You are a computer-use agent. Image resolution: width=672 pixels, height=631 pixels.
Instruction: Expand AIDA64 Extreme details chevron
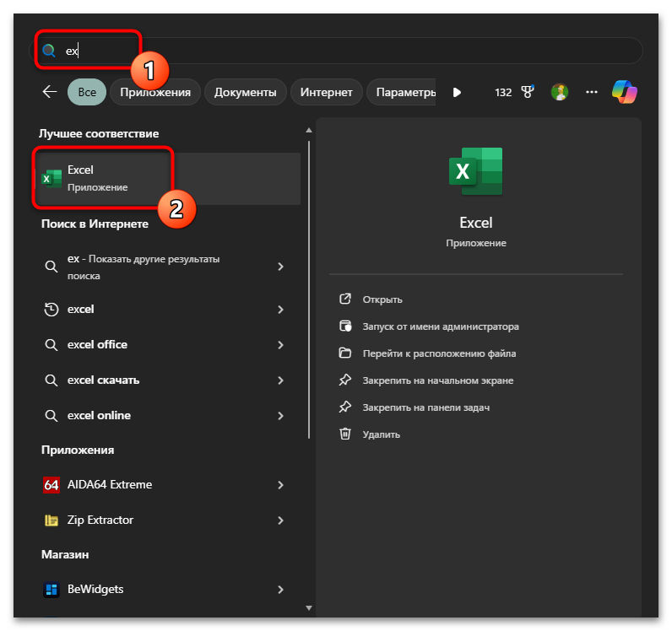pos(280,485)
